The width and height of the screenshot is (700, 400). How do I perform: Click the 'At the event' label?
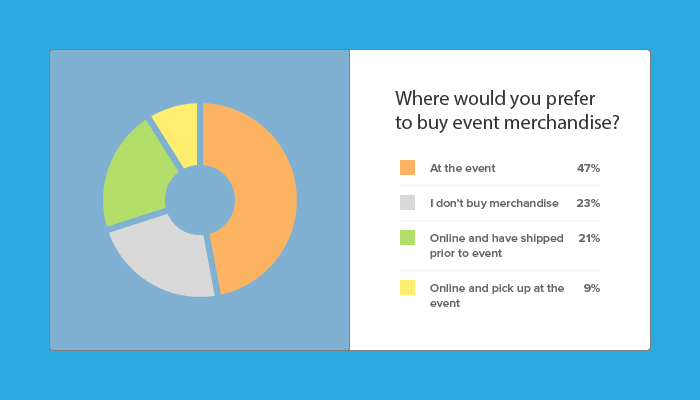(462, 168)
